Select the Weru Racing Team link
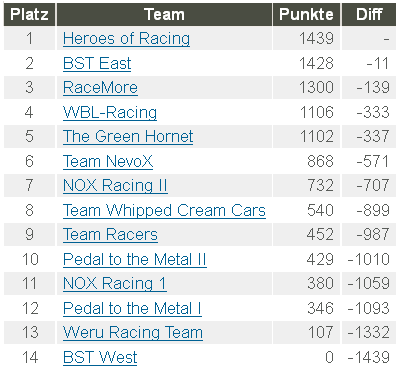Screen dimensions: 400x370 pyautogui.click(x=133, y=333)
